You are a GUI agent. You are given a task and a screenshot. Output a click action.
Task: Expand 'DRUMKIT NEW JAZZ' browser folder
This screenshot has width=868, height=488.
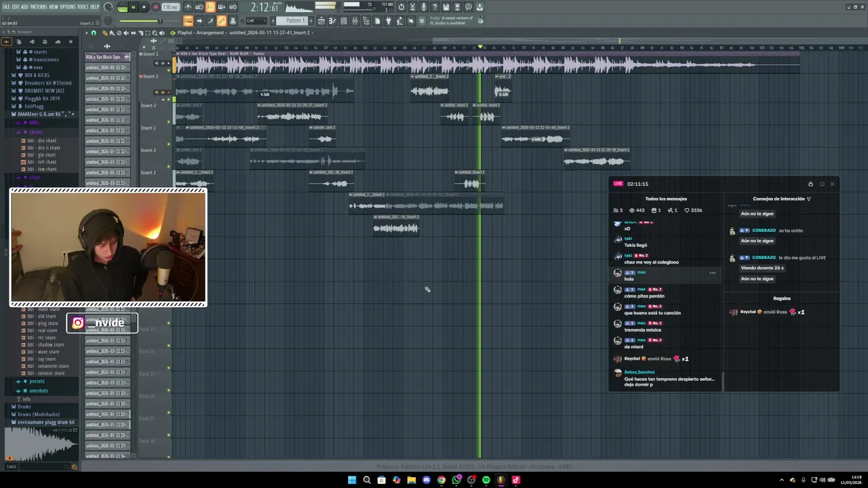pyautogui.click(x=44, y=91)
